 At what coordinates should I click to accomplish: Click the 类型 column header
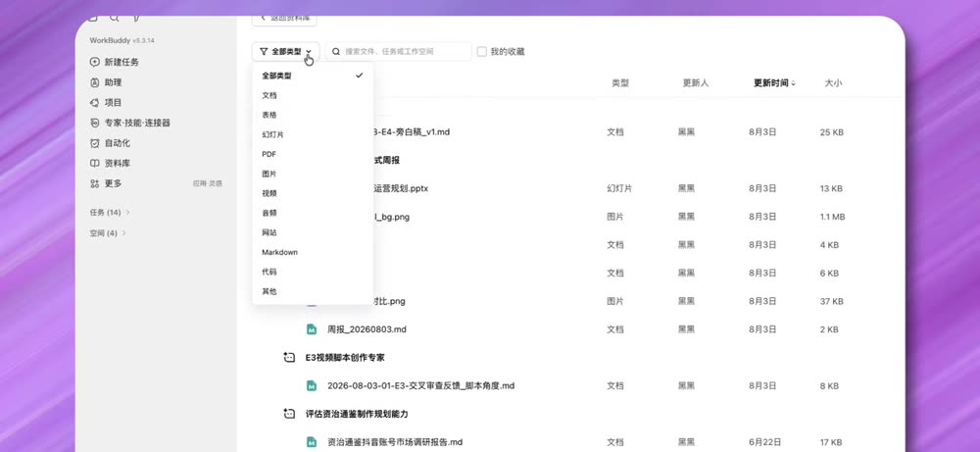(620, 83)
